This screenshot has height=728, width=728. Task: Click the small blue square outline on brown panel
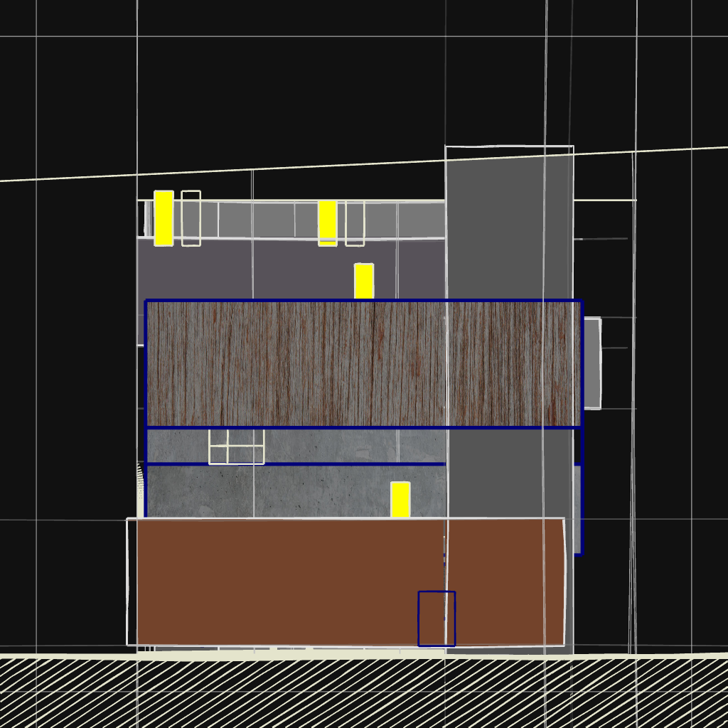(437, 619)
